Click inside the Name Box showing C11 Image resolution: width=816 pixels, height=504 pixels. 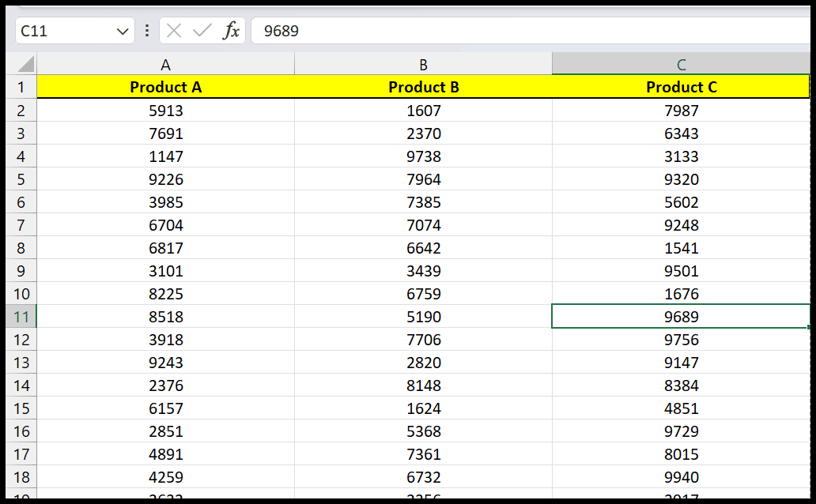pyautogui.click(x=63, y=31)
